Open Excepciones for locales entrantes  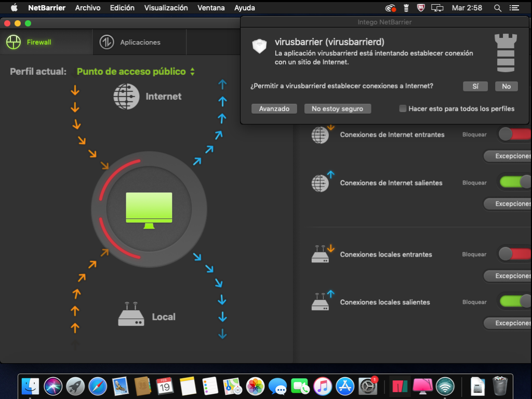[508, 276]
